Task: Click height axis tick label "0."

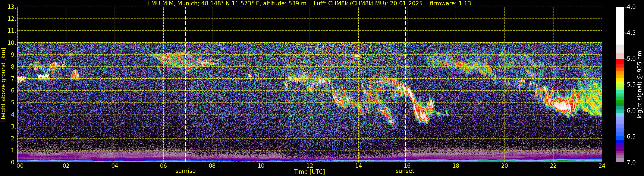Action: [x=13, y=163]
